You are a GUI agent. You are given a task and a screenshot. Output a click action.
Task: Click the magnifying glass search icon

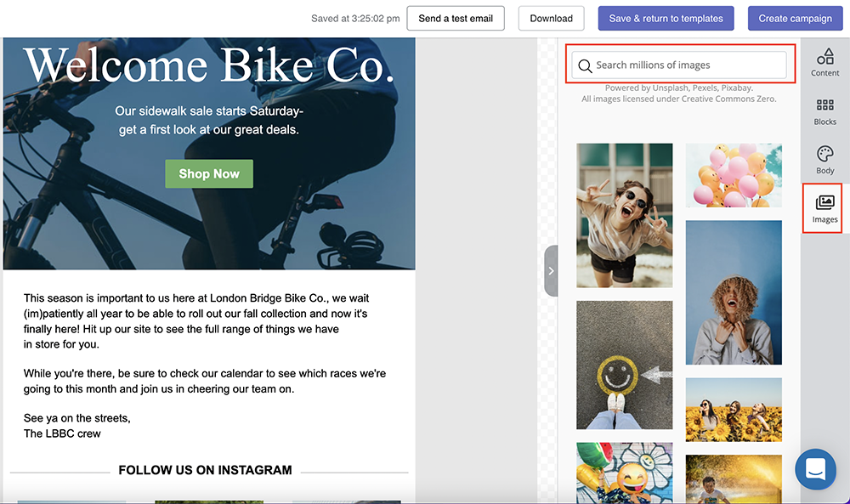point(585,65)
